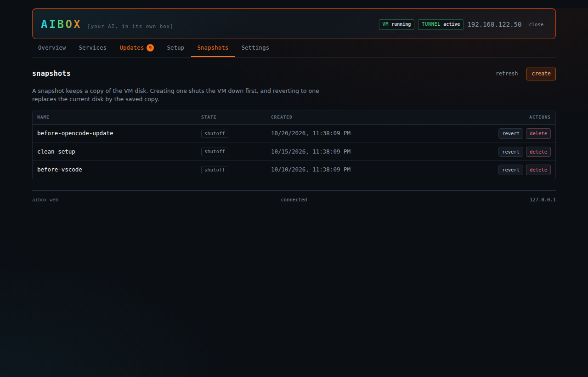Click the NAME column header

pos(43,117)
